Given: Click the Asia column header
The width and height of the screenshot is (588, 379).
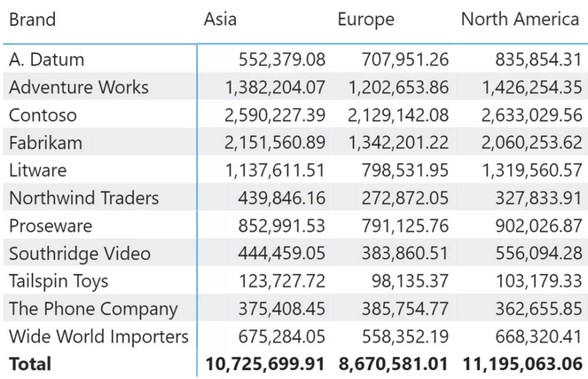Looking at the screenshot, I should click(220, 20).
